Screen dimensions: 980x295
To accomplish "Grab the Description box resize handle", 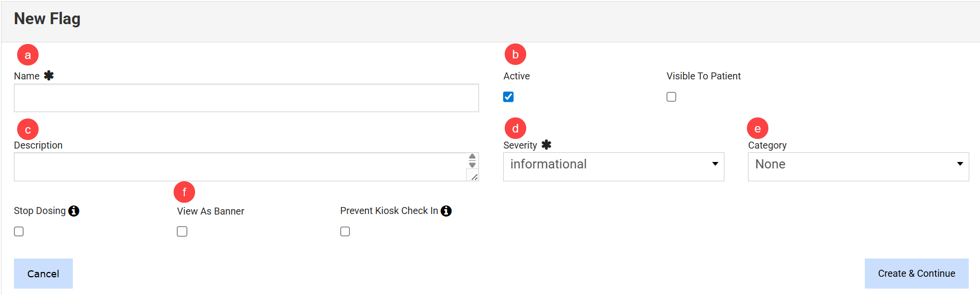I will (474, 177).
